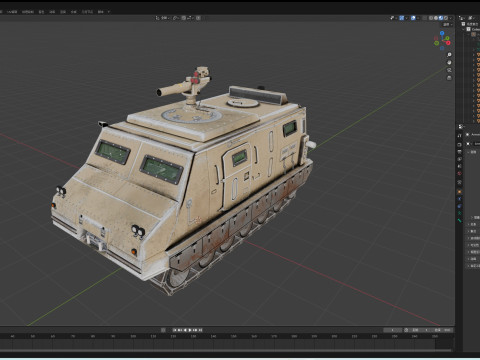
Task: Open the snapping options dropdown
Action: (x=190, y=18)
